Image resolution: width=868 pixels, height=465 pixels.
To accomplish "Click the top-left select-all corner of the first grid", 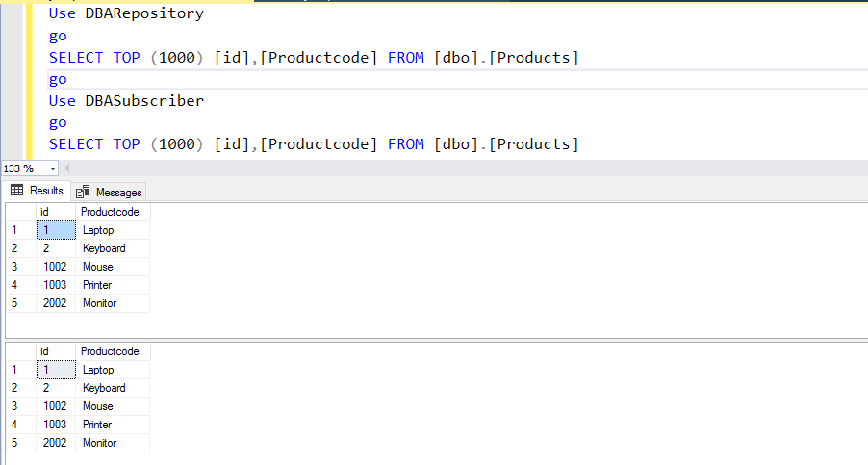I will [17, 212].
